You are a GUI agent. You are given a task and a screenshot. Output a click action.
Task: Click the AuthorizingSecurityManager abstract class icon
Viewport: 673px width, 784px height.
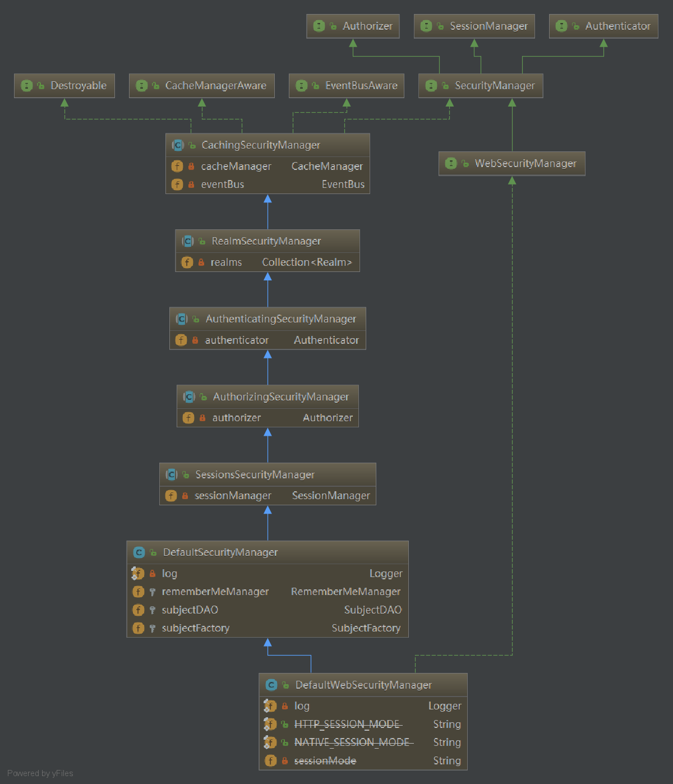pyautogui.click(x=189, y=396)
